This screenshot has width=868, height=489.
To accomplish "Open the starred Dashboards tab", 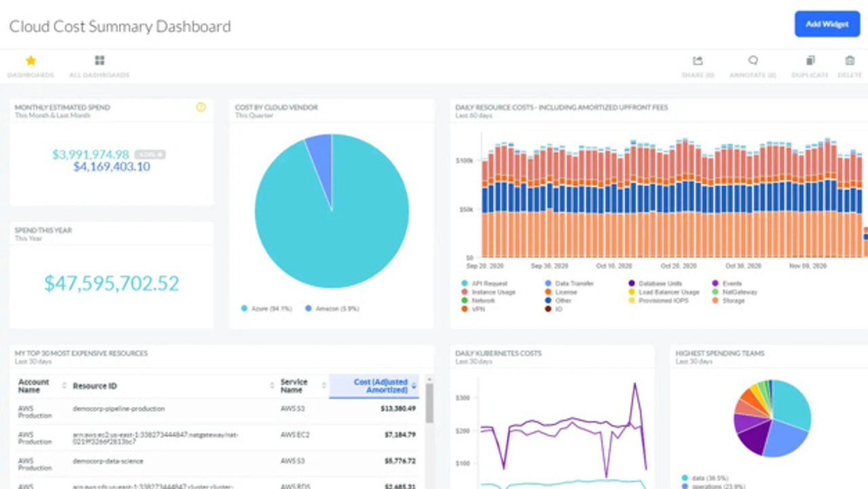I will [x=31, y=61].
